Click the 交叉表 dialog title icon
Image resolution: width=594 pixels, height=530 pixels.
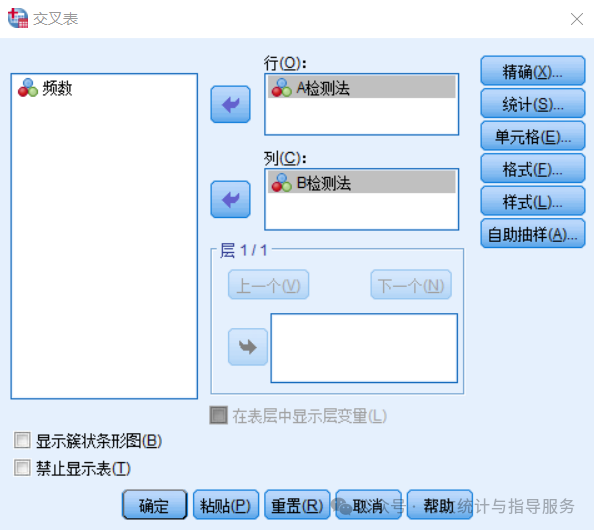[x=18, y=18]
